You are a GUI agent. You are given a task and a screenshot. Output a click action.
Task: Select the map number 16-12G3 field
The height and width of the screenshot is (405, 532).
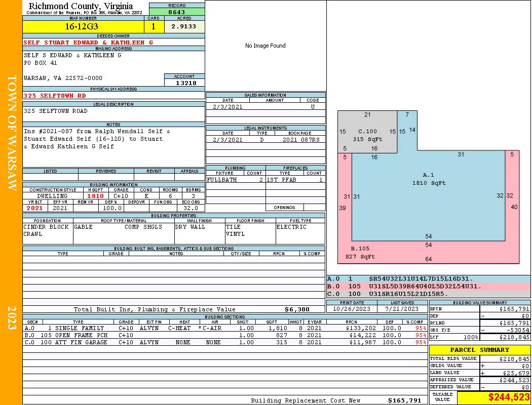(83, 26)
